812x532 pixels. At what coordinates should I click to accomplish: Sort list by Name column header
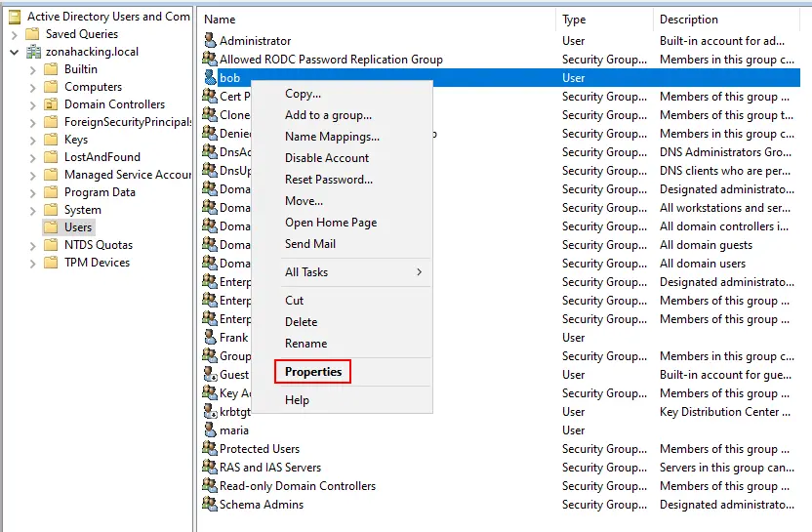pos(376,20)
